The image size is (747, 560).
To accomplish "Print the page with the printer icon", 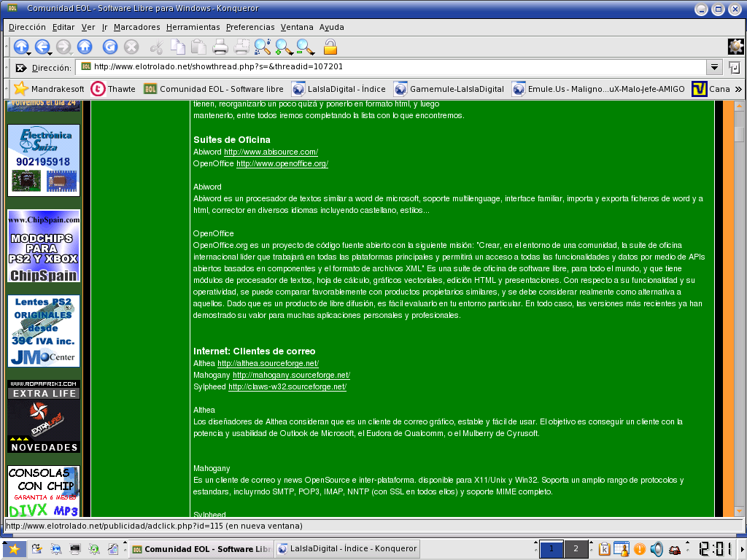I will tap(220, 46).
